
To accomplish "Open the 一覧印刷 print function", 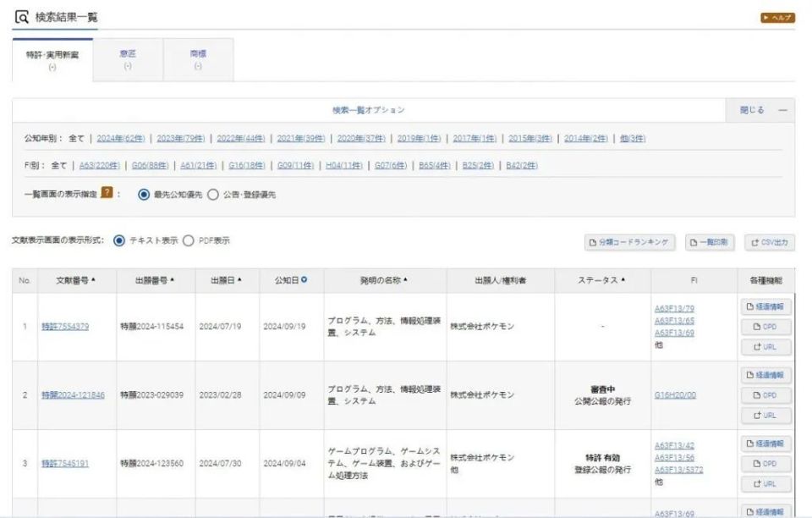I will (x=711, y=242).
